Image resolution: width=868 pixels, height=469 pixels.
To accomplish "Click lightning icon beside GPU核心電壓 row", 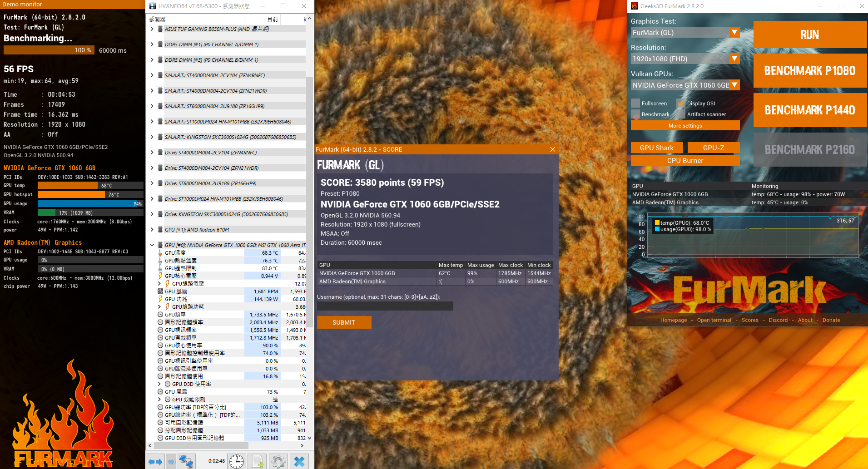I will [x=160, y=276].
